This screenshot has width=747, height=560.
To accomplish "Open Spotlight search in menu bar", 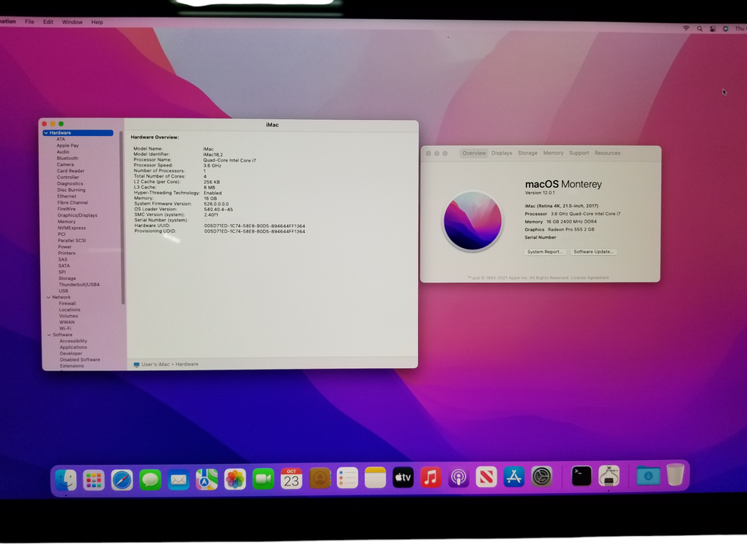I will pyautogui.click(x=700, y=29).
